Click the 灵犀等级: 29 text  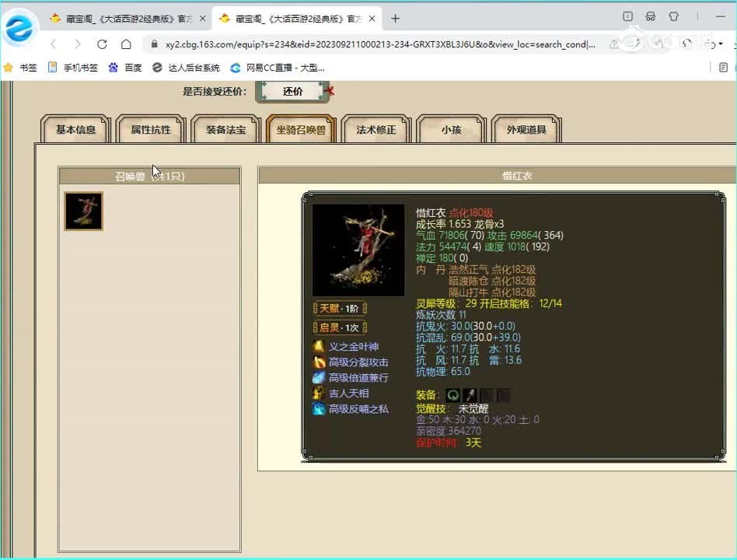coord(446,304)
